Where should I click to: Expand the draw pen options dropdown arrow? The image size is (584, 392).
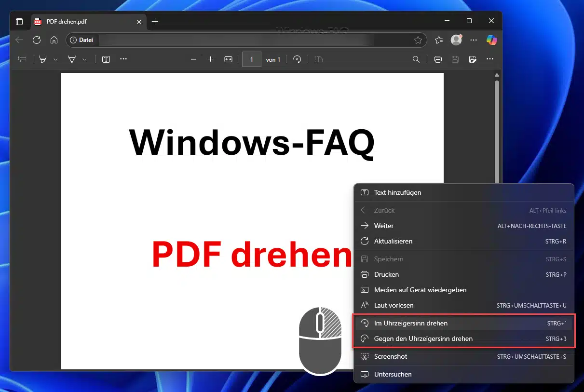pyautogui.click(x=84, y=59)
